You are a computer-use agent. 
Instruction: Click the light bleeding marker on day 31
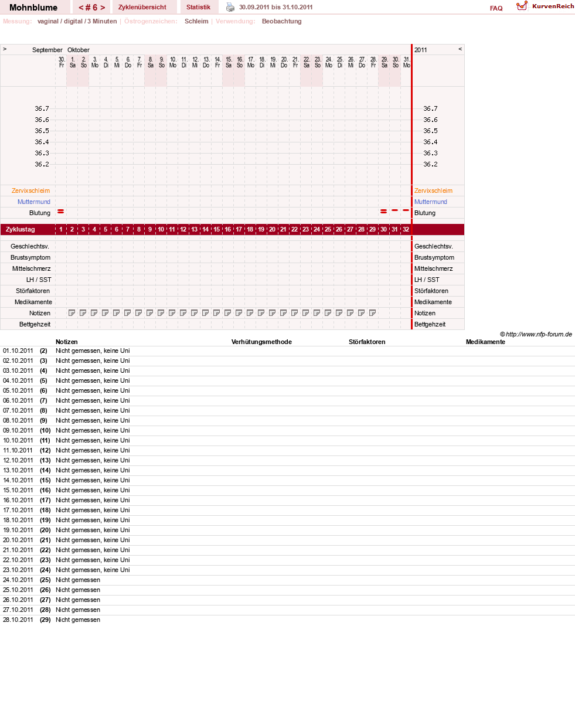tap(395, 210)
